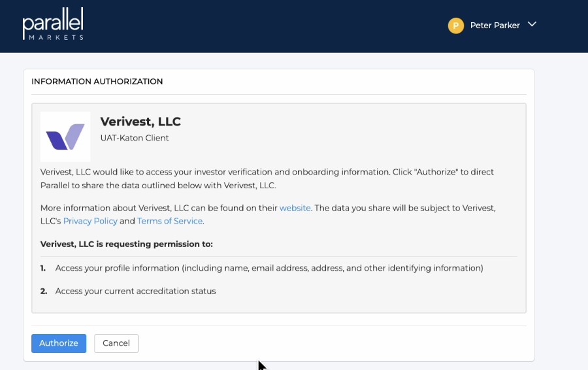Click the Parallel Markets logo
Viewport: 588px width, 370px height.
pos(53,24)
